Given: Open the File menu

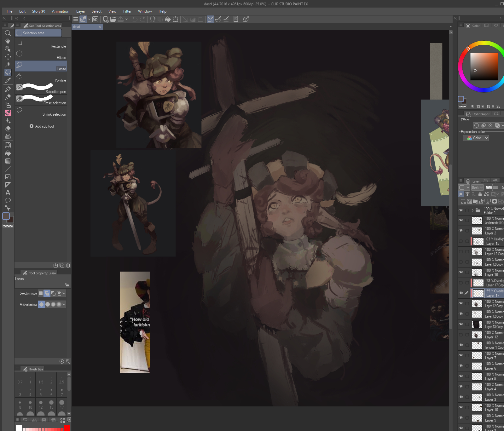Looking at the screenshot, I should point(9,11).
